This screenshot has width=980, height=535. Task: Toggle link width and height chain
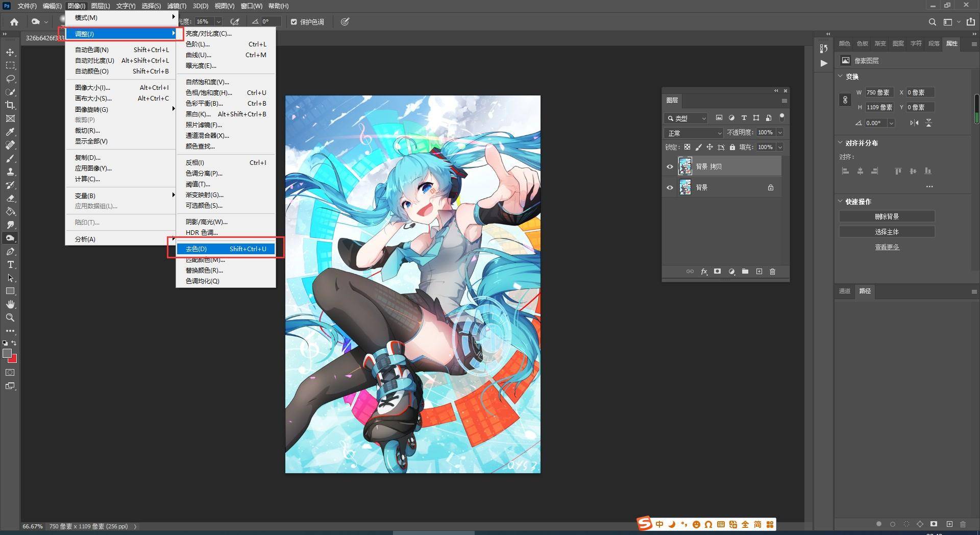click(845, 100)
